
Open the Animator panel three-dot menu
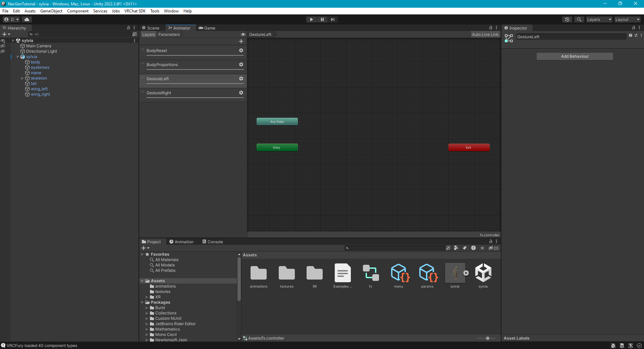(496, 28)
